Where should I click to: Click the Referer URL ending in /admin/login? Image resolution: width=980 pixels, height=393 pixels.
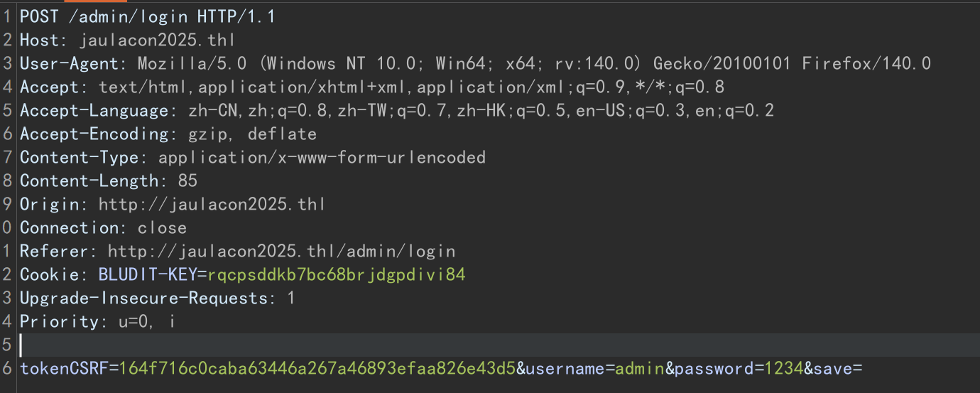point(281,251)
